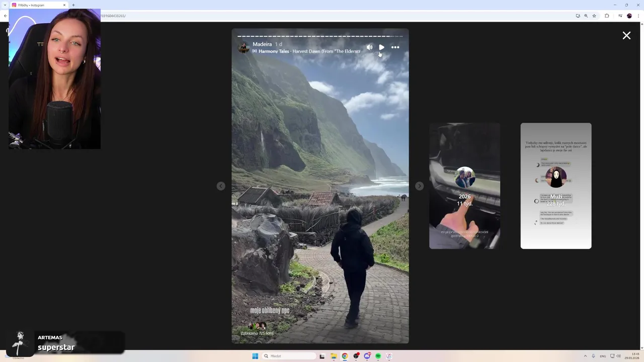Open the browser extensions puzzle icon

click(x=607, y=16)
